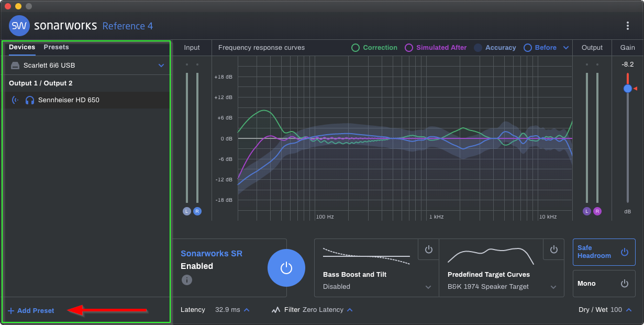Screen dimensions: 644x325
Task: Click the input right channel R badge
Action: 197,211
